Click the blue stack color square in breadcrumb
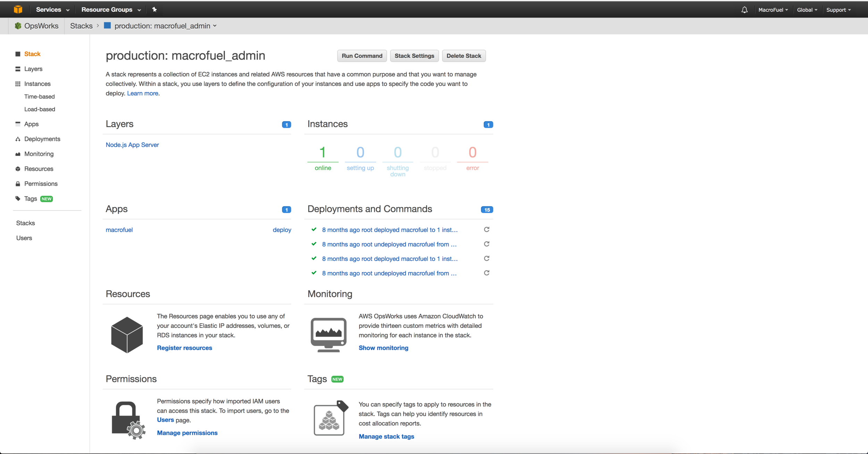Screen dimensions: 868x454 click(x=107, y=25)
